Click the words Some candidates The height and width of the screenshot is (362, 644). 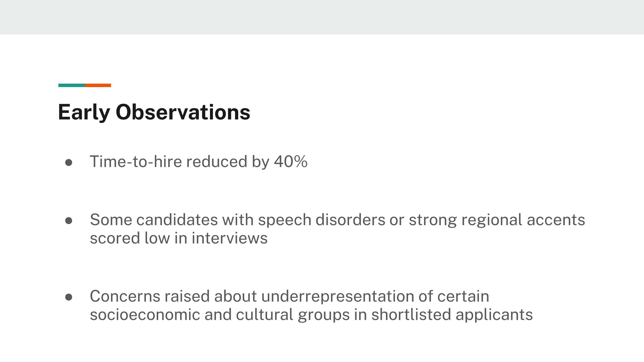154,220
